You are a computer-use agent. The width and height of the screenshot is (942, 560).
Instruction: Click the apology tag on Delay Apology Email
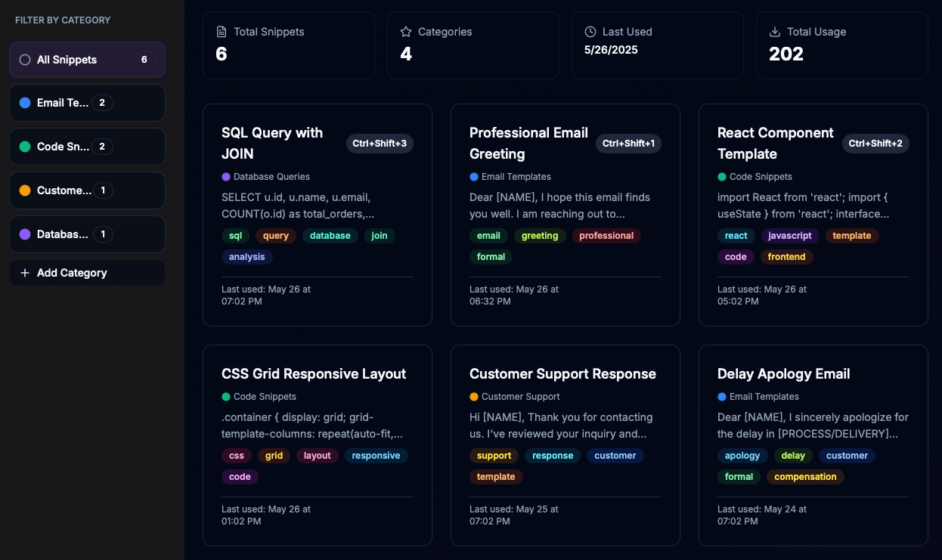742,455
